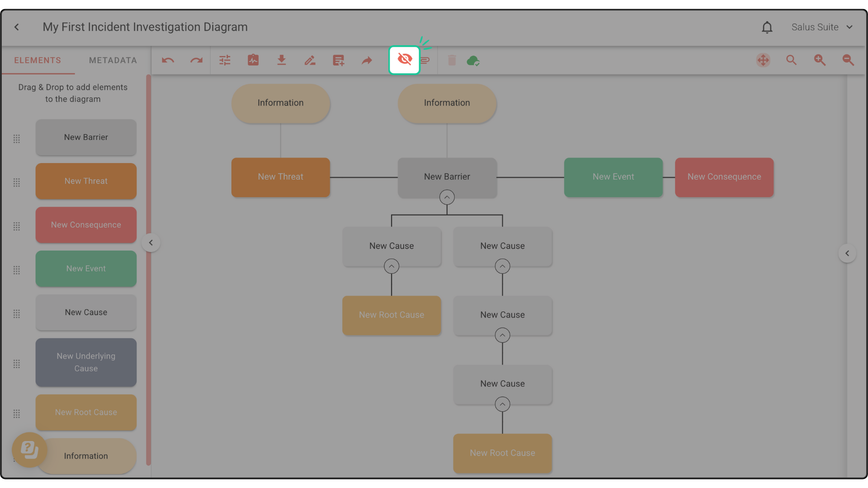Go back using the header arrow
Image resolution: width=868 pixels, height=488 pixels.
point(17,27)
